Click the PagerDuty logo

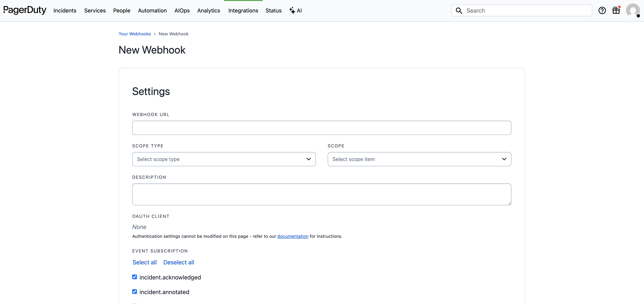25,10
